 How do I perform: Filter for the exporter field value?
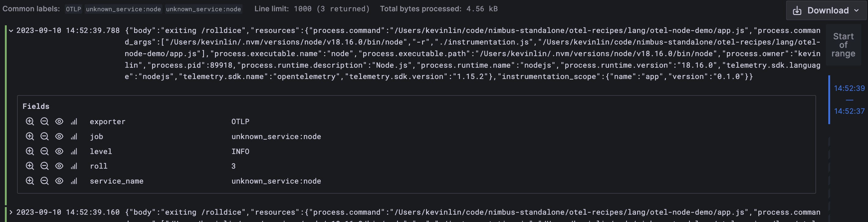[30, 121]
